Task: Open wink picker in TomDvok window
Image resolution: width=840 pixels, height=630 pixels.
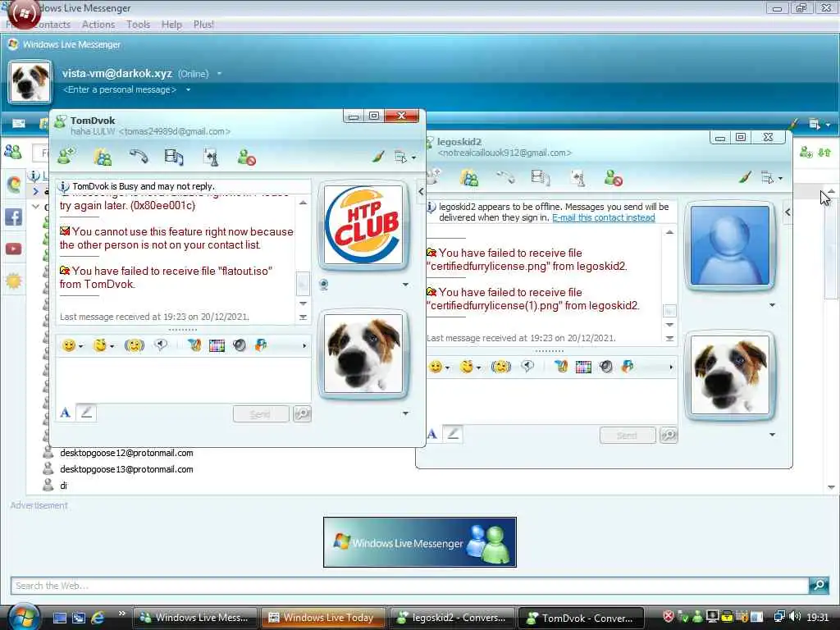Action: [103, 345]
